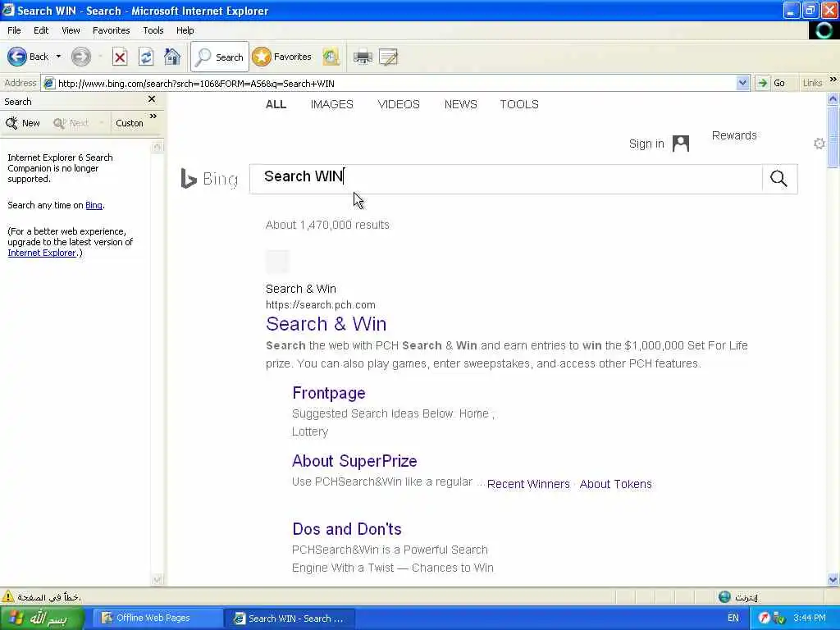Switch to the IMAGES tab
The height and width of the screenshot is (630, 840).
[332, 104]
